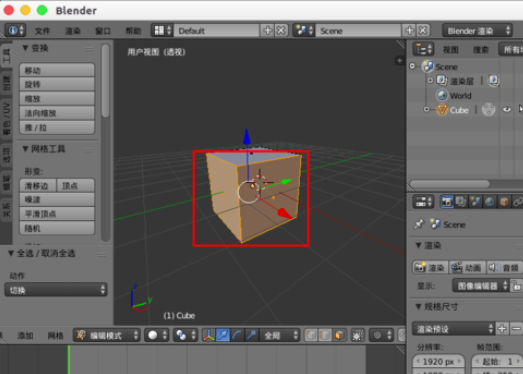Click the 噪波 button
523x374 pixels.
[57, 200]
